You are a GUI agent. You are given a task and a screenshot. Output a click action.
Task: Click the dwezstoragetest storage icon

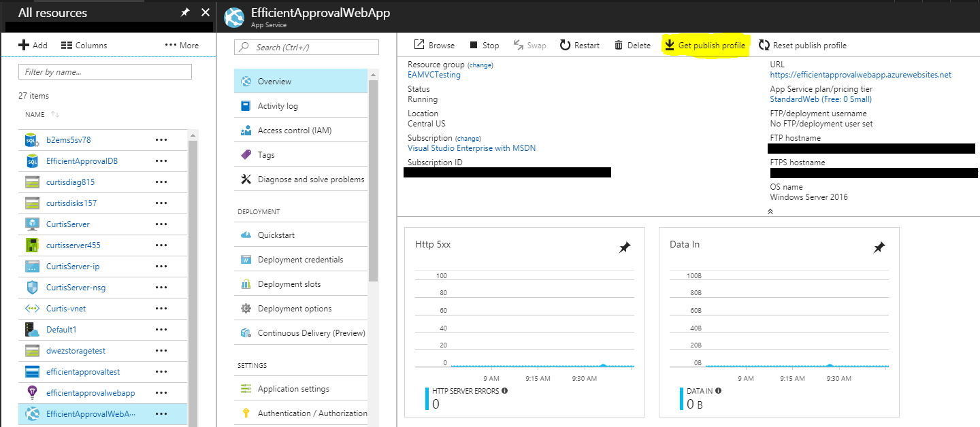(32, 351)
